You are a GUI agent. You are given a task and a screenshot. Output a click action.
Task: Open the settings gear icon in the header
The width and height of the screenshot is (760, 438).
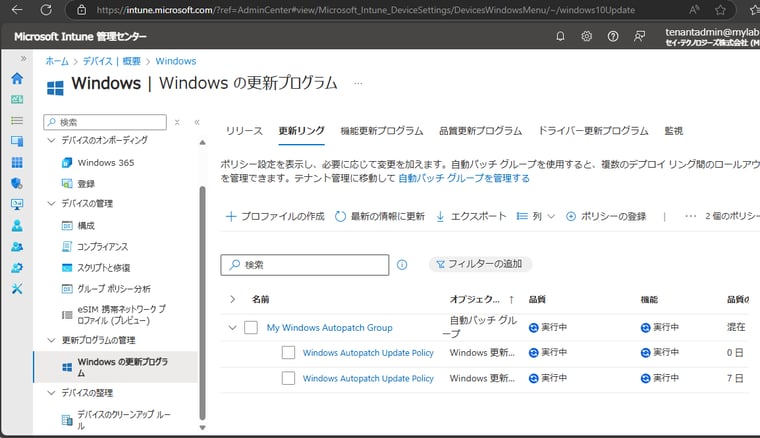[586, 36]
